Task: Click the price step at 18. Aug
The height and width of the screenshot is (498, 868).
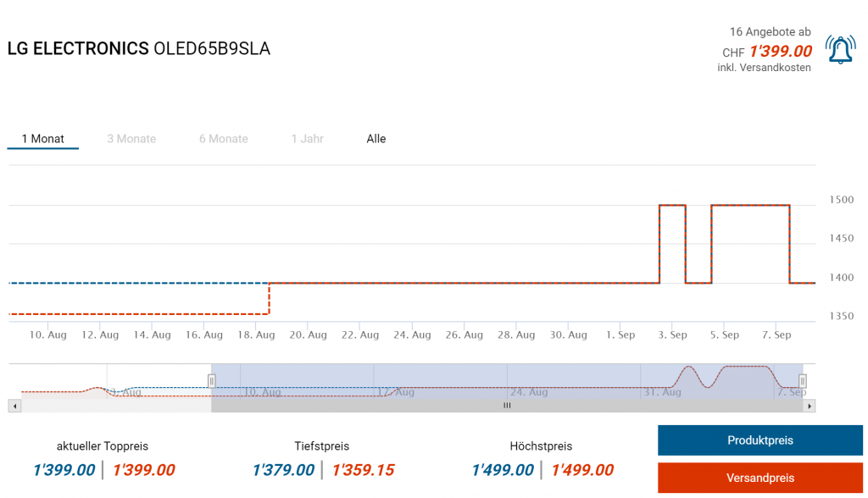Action: [269, 298]
